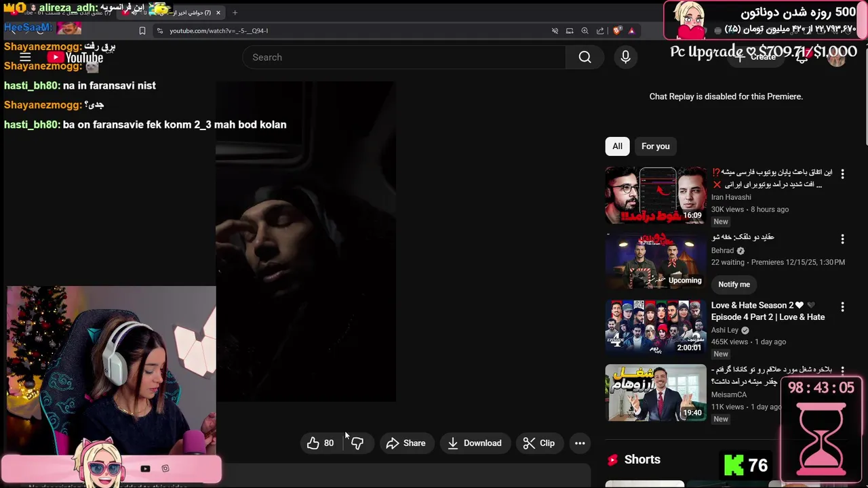The height and width of the screenshot is (488, 868).
Task: Open the Share dialog
Action: pos(406,443)
